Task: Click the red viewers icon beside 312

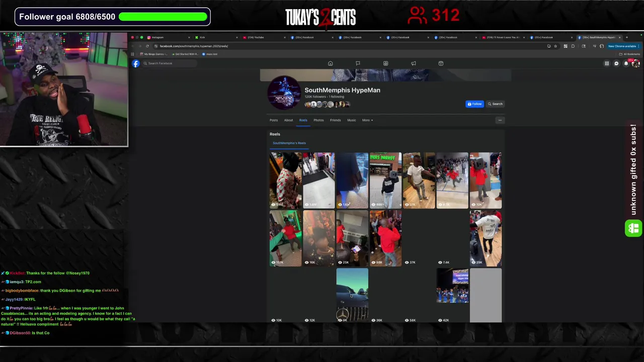Action: point(417,16)
